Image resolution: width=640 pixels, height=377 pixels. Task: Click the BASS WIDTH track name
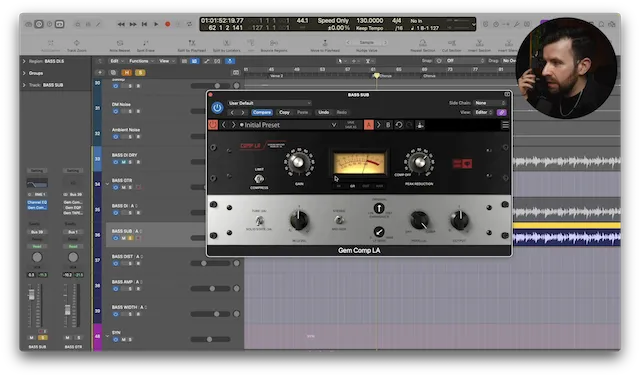125,307
